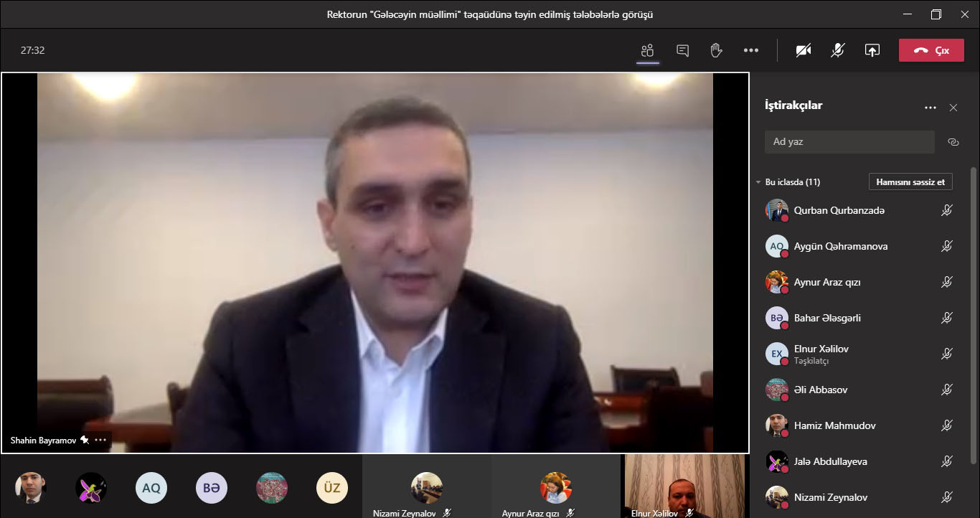
Task: Open more actions in the meeting toolbar
Action: (x=751, y=50)
